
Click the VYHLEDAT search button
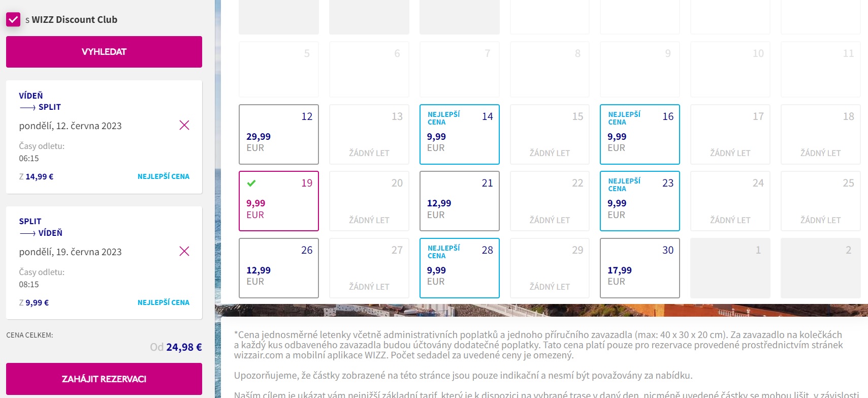[x=104, y=52]
